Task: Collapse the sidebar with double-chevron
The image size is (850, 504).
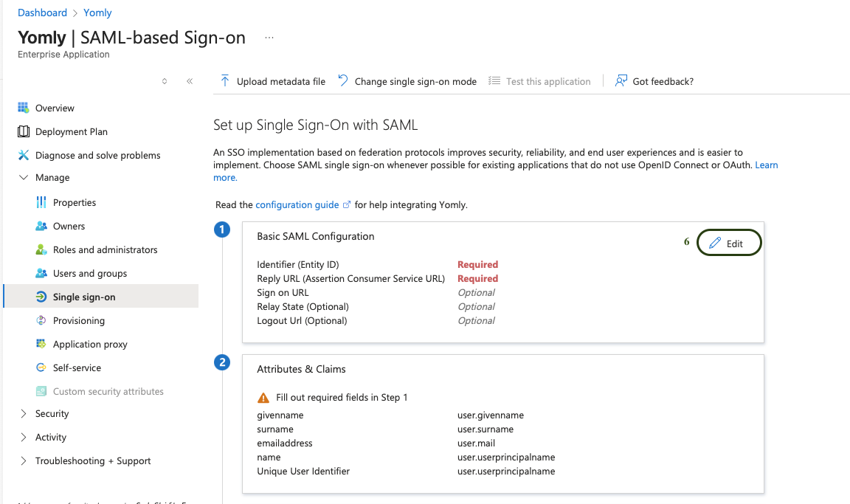Action: click(190, 81)
